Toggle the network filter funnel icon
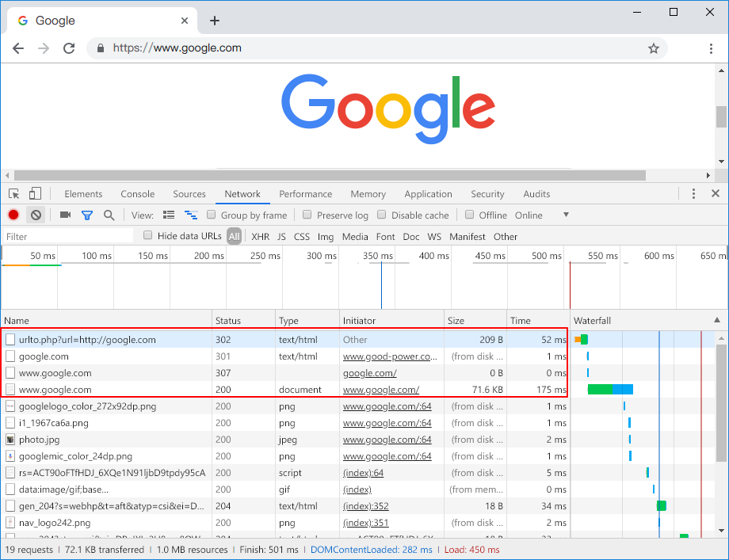 (87, 215)
